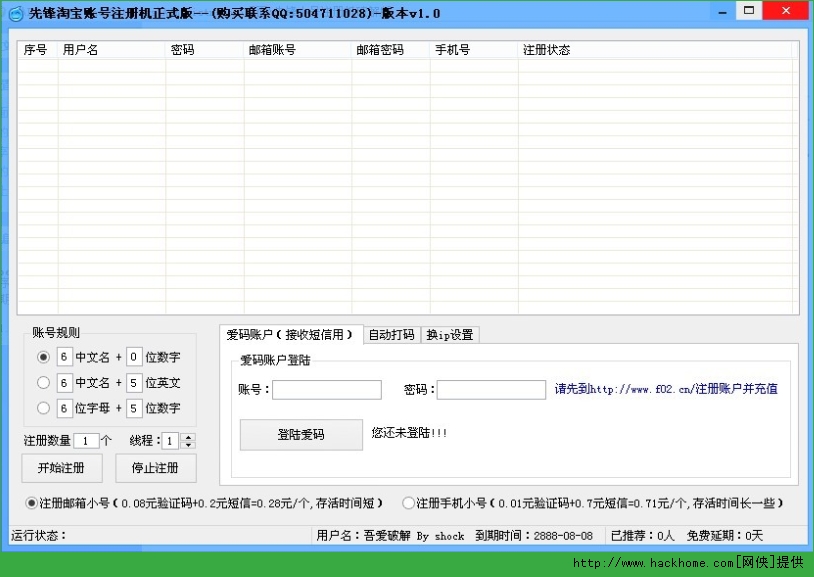Select 中文名 + 位数字 account rule
The width and height of the screenshot is (814, 577).
pos(44,357)
